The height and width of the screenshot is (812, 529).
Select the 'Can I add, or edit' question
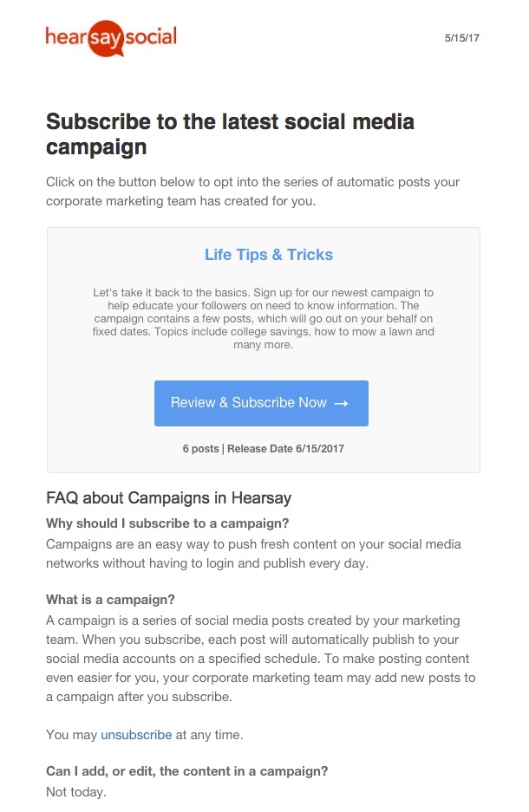point(187,771)
